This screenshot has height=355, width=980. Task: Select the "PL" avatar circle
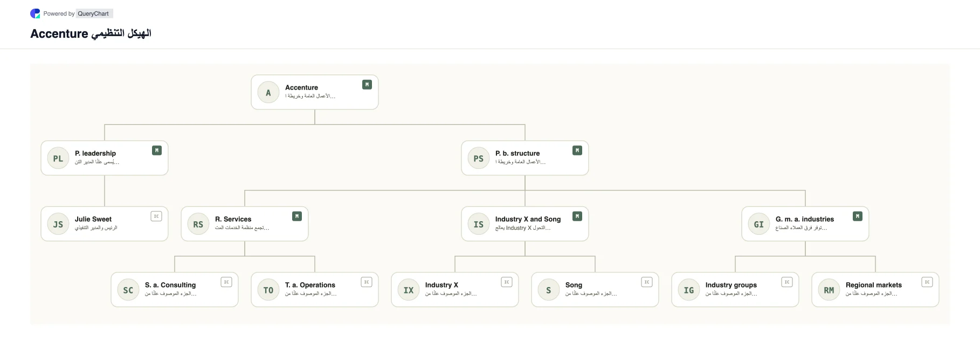58,158
